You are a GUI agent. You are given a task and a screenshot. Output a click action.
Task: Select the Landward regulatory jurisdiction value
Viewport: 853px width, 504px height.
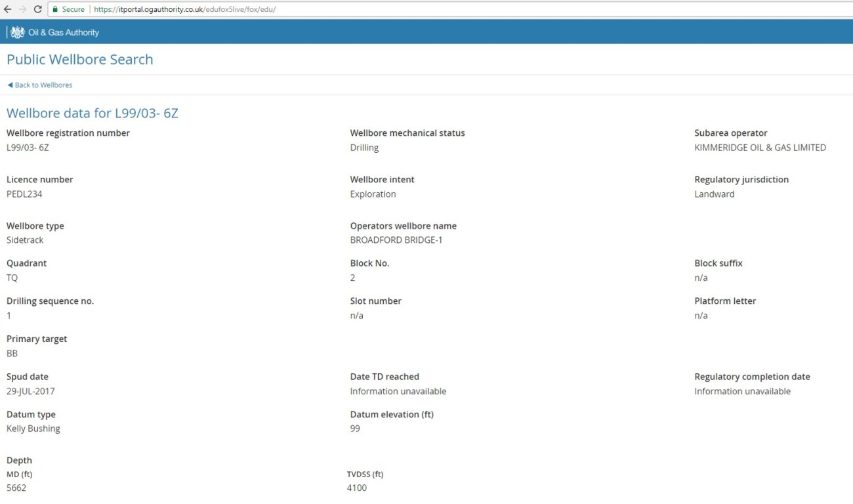click(715, 194)
